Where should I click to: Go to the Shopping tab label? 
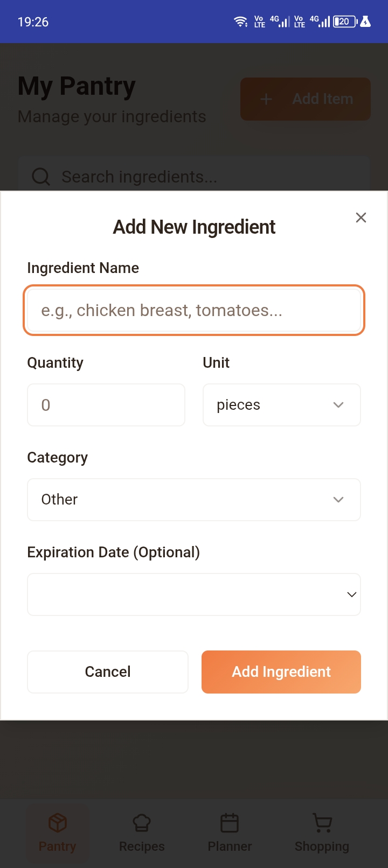point(322,846)
